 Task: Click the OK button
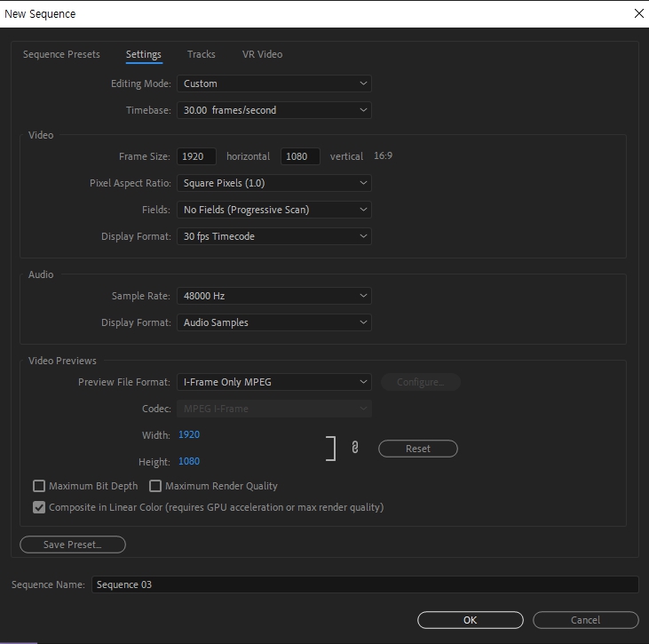tap(471, 620)
